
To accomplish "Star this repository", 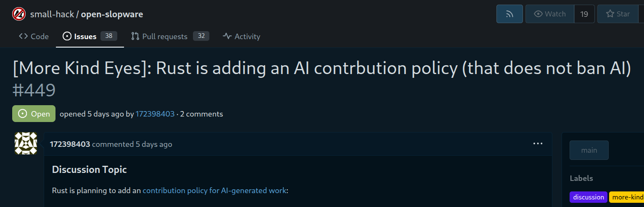I will (618, 14).
